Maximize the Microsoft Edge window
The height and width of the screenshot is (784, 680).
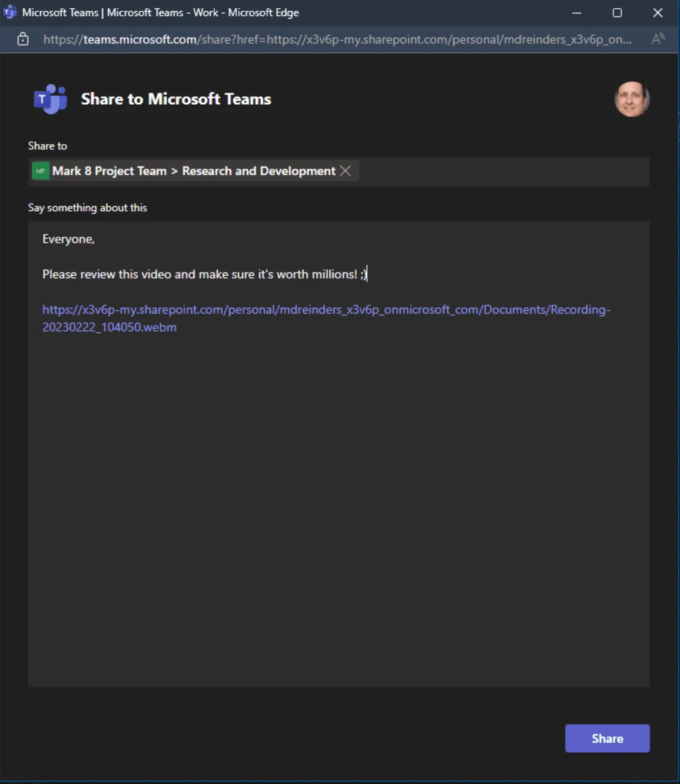pyautogui.click(x=617, y=12)
